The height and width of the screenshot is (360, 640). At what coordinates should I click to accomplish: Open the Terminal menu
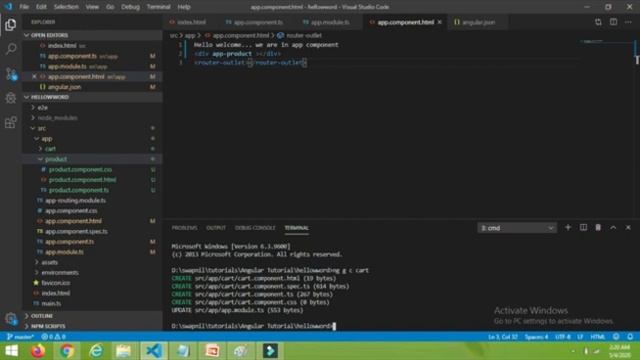coord(158,7)
